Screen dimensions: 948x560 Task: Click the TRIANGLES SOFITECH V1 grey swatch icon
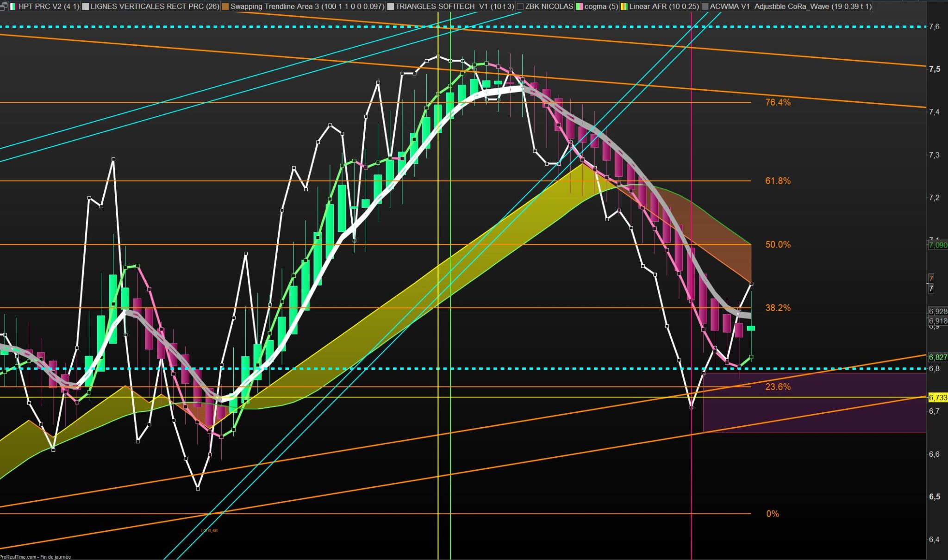pyautogui.click(x=390, y=6)
